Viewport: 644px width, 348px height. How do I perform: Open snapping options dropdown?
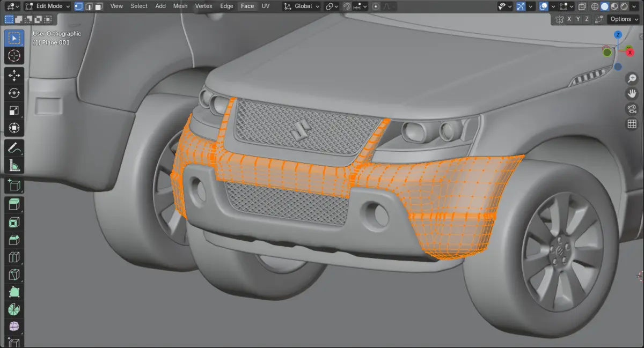point(360,6)
